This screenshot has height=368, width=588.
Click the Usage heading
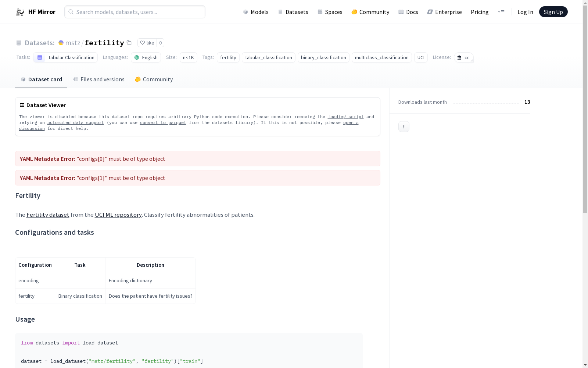coord(25,319)
